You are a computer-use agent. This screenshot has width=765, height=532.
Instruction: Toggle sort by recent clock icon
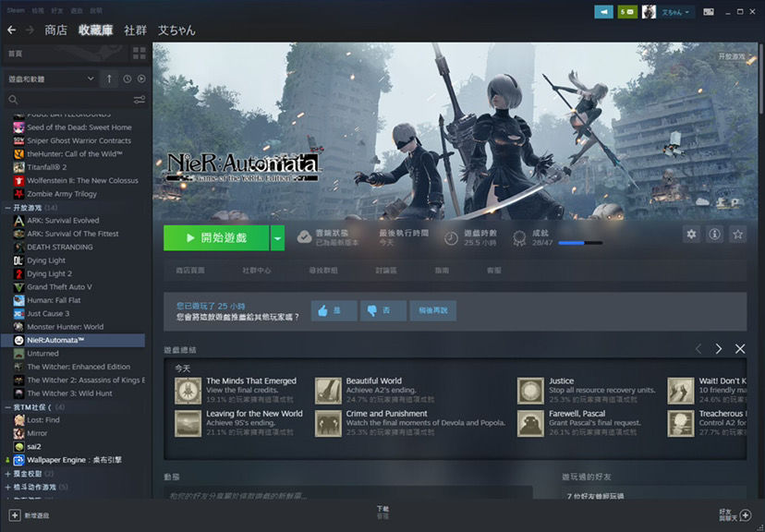(127, 79)
